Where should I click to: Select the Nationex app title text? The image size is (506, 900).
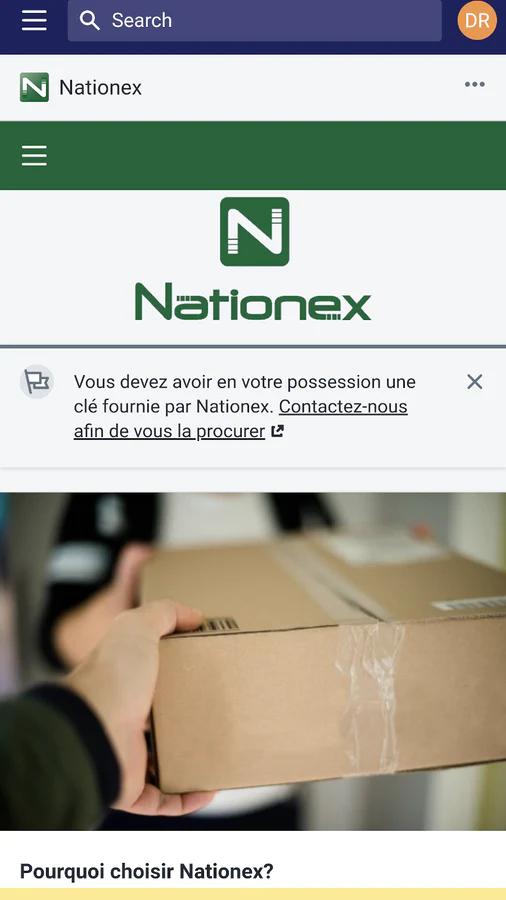tap(100, 87)
